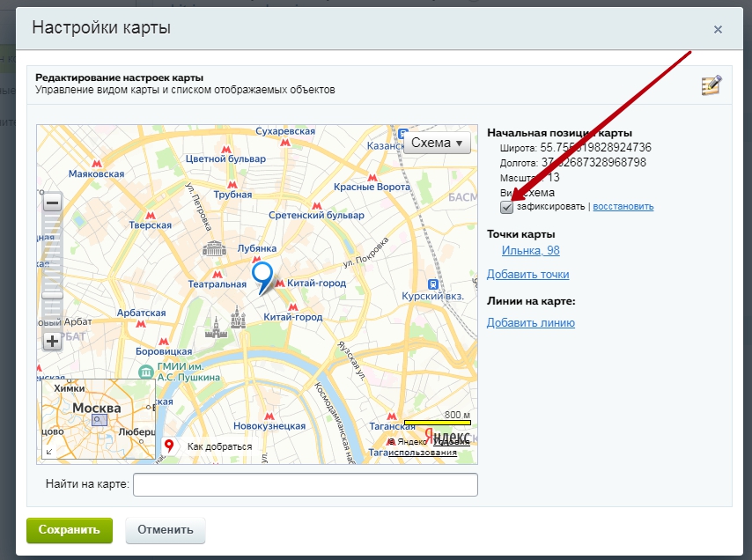The width and height of the screenshot is (752, 560).
Task: Collapse the mini-map using its corner arrow
Action: 48,452
